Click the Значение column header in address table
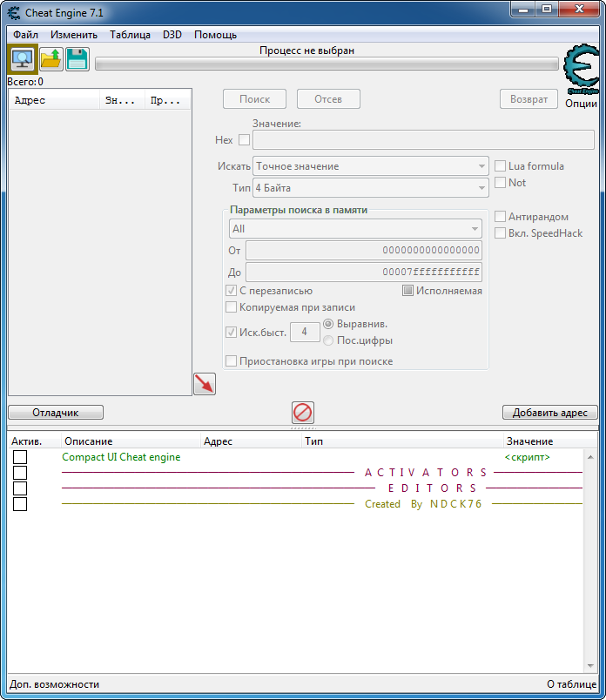This screenshot has height=700, width=606. (549, 441)
